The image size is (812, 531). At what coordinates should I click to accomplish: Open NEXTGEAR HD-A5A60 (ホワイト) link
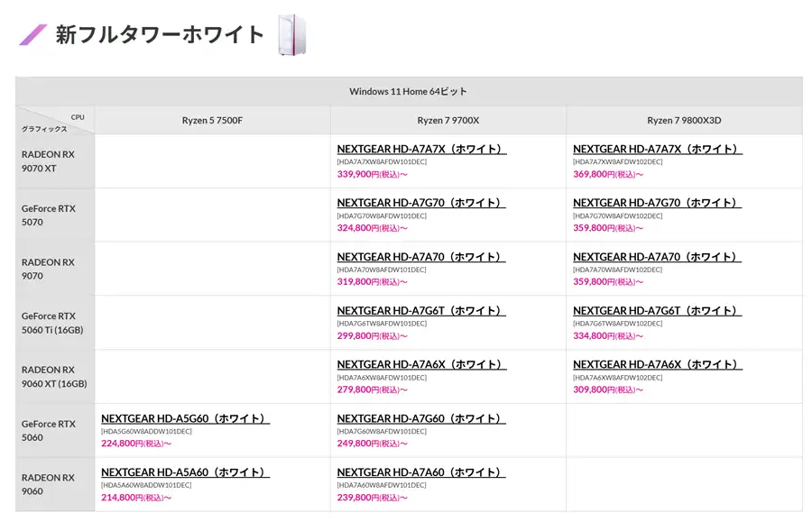pyautogui.click(x=185, y=472)
